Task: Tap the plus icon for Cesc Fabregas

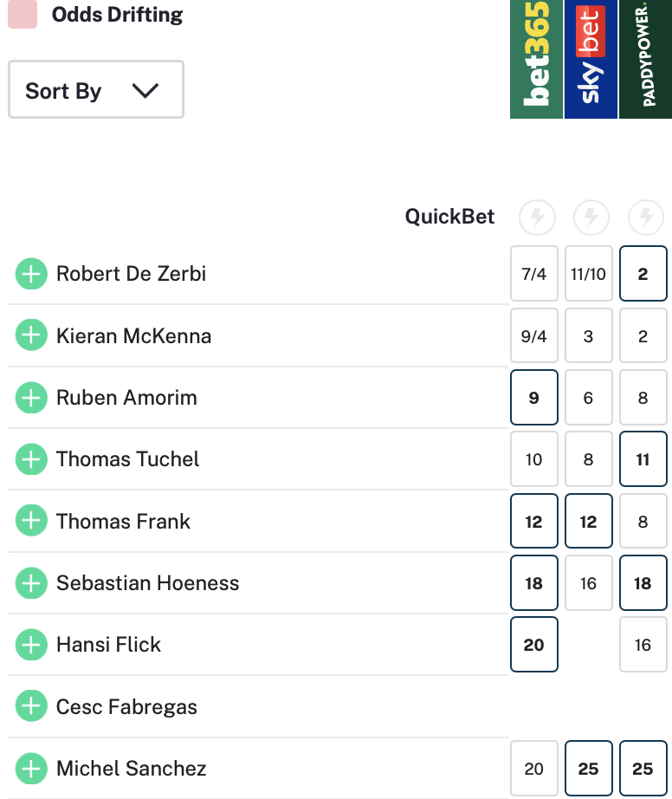Action: pos(31,706)
